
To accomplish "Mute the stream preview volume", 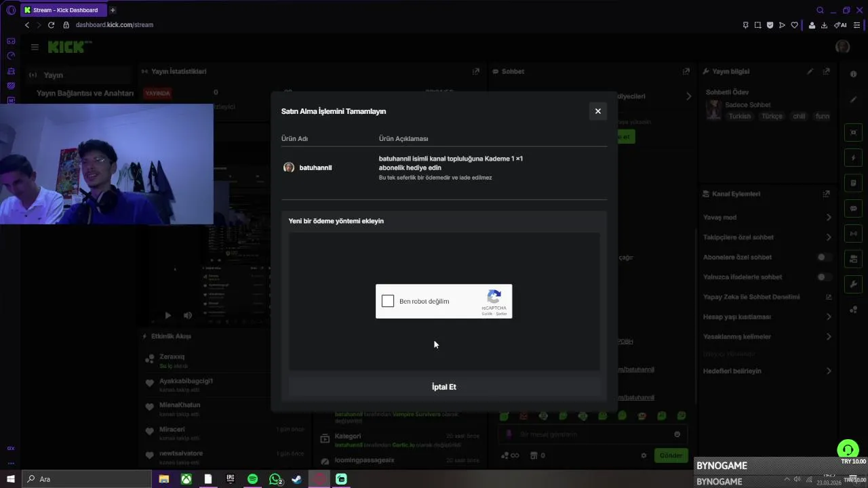I will [x=188, y=315].
